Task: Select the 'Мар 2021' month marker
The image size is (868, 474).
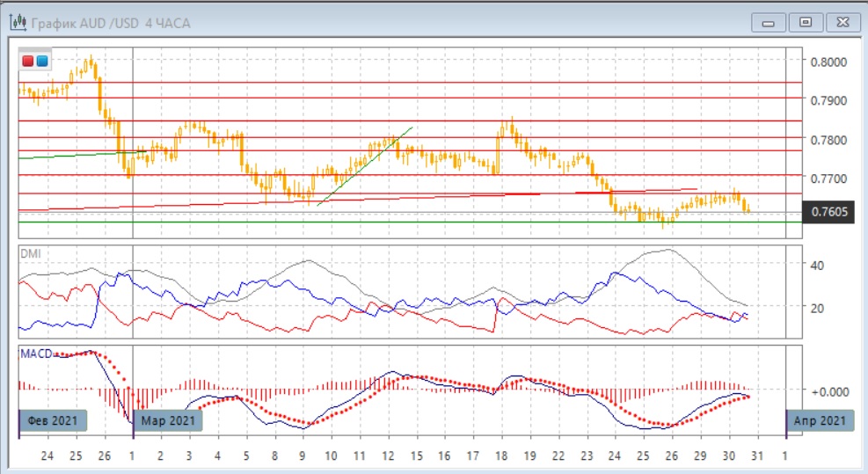Action: [x=168, y=420]
